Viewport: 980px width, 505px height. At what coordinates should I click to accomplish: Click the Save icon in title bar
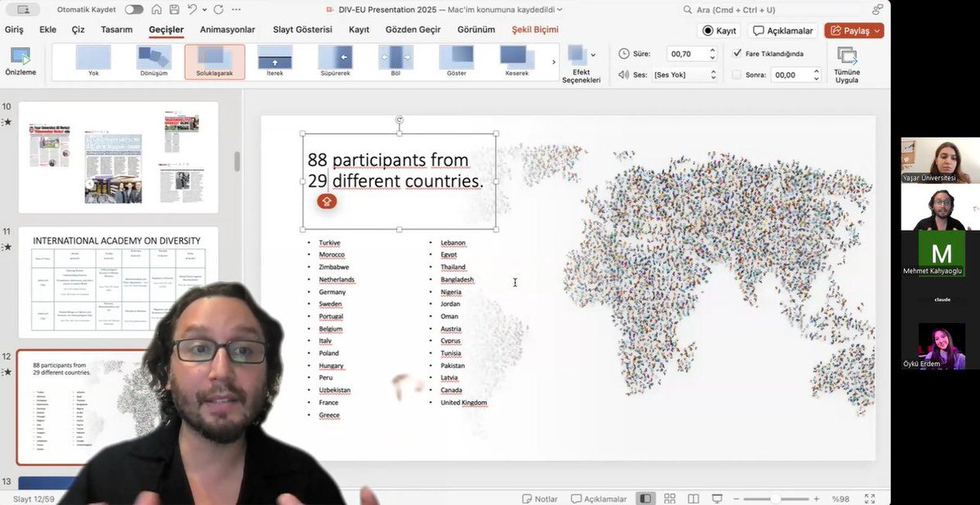point(173,10)
